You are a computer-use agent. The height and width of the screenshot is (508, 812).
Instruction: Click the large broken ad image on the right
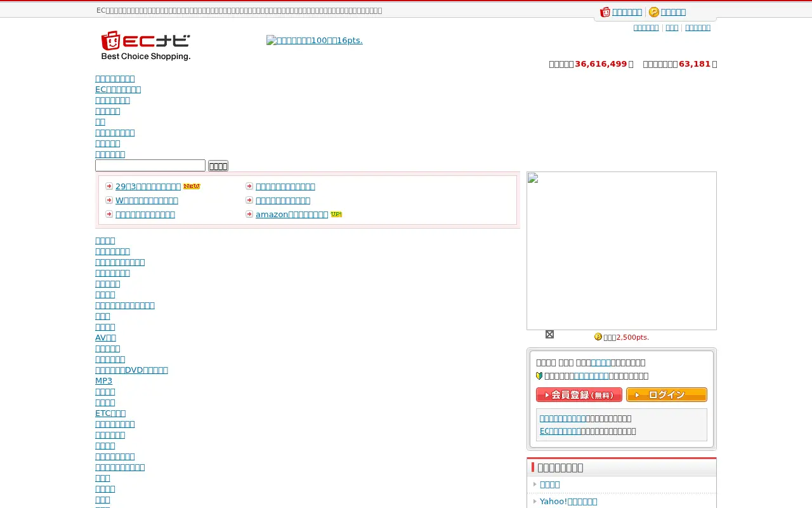tap(622, 251)
